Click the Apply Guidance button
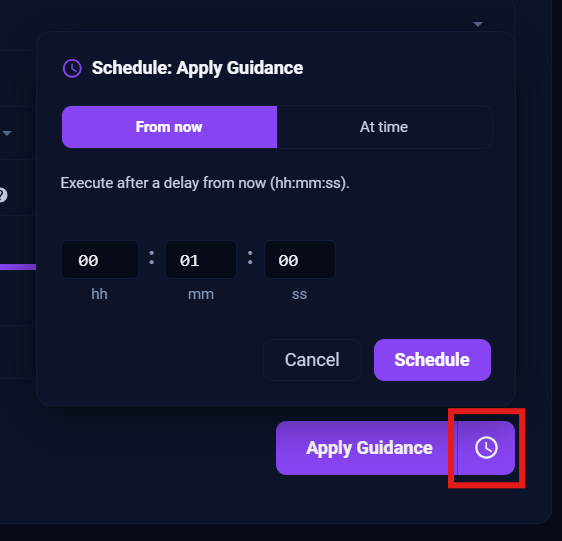This screenshot has height=541, width=562. pos(366,448)
